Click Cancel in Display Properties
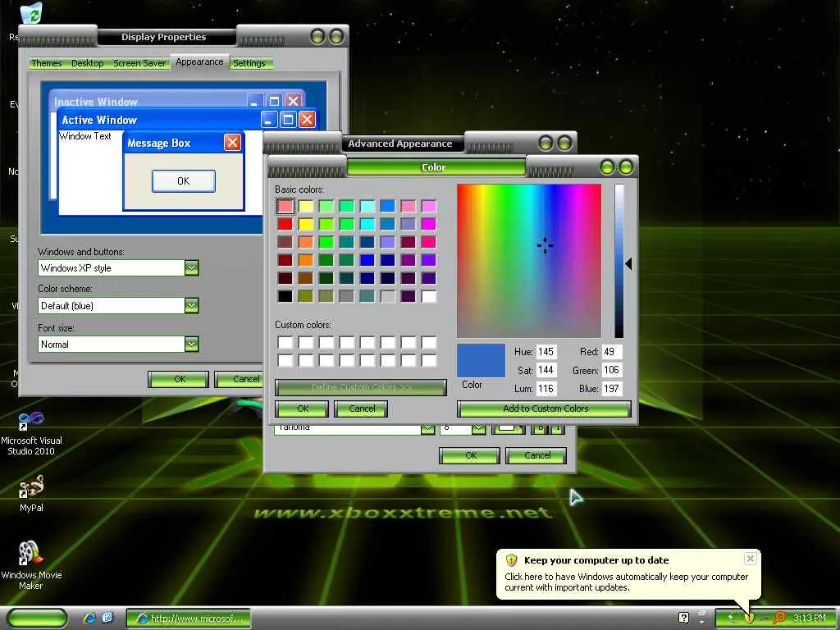The height and width of the screenshot is (630, 840). point(240,379)
